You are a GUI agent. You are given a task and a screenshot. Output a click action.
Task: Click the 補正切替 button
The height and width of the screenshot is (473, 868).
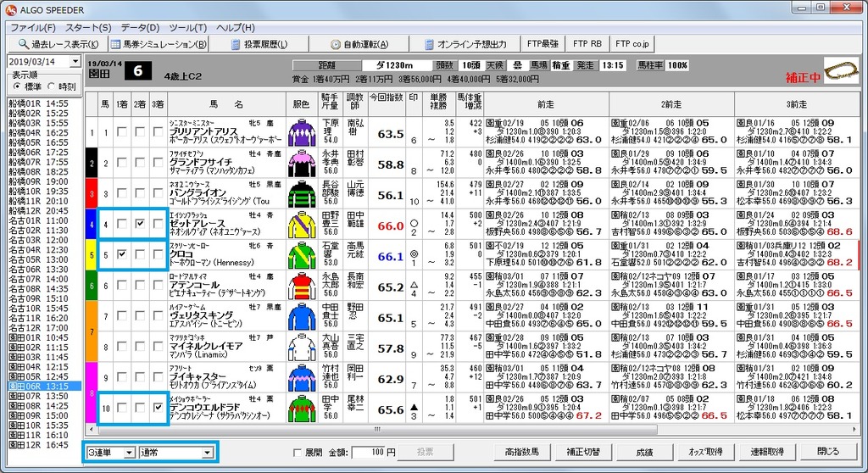[583, 452]
